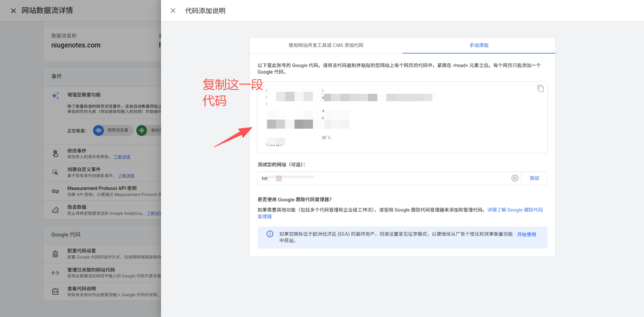Open the 查看代码说明 row
Screen dimensions: 644x317
pos(102,292)
